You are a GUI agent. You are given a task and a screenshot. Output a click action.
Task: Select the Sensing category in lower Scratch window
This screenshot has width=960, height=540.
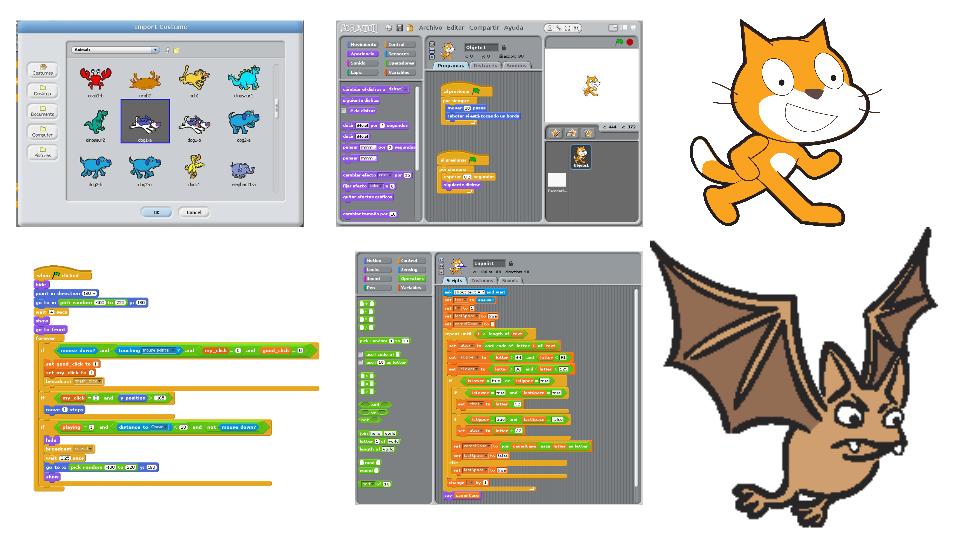click(x=412, y=269)
